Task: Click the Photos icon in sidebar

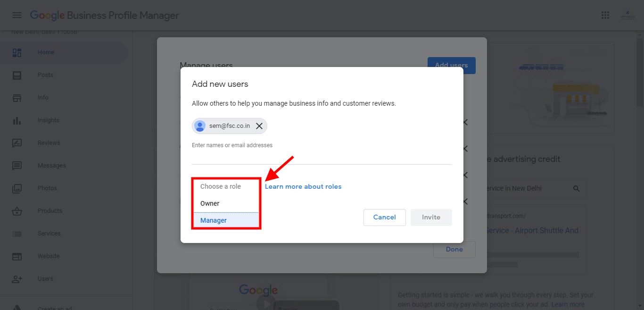Action: pyautogui.click(x=17, y=188)
